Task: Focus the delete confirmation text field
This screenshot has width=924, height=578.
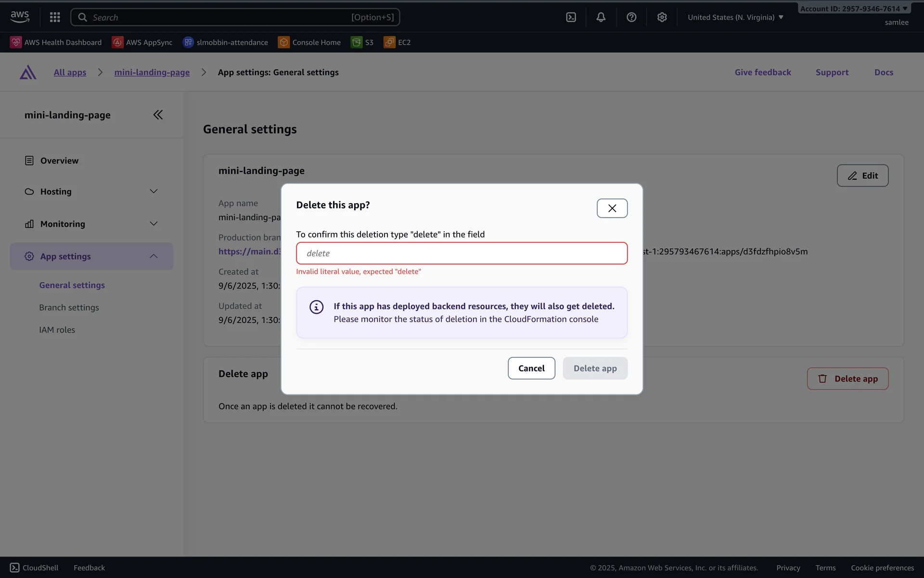Action: (x=462, y=253)
